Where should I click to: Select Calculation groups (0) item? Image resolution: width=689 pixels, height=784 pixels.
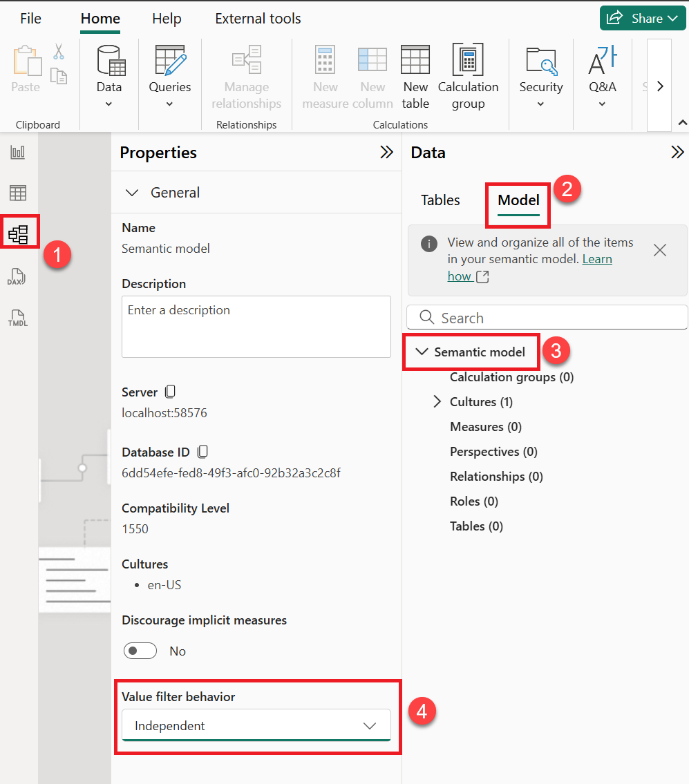tap(511, 377)
